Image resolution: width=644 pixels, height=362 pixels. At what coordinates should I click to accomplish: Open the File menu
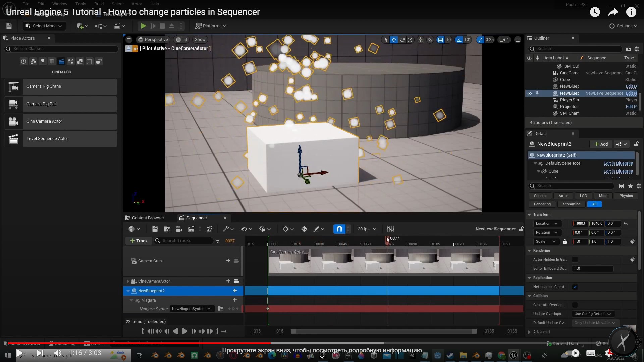[26, 4]
